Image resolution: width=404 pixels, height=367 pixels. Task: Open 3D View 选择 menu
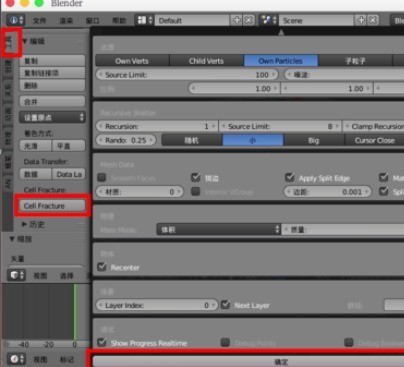click(67, 276)
